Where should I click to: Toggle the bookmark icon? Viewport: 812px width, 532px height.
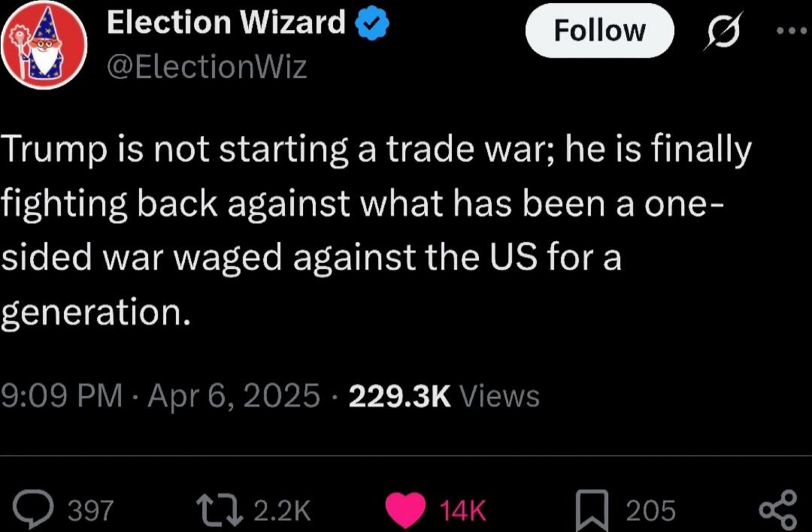click(592, 510)
